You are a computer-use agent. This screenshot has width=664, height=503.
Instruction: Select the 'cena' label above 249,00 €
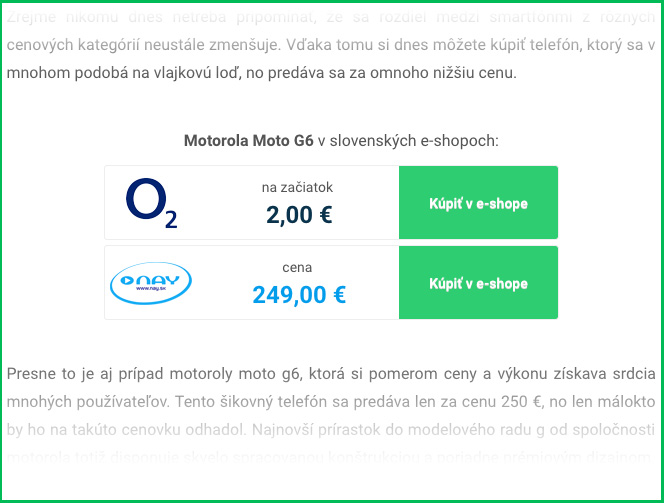(x=297, y=268)
